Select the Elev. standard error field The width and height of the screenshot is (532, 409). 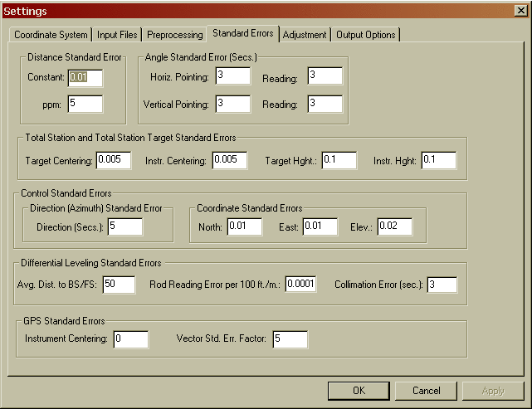(x=395, y=226)
